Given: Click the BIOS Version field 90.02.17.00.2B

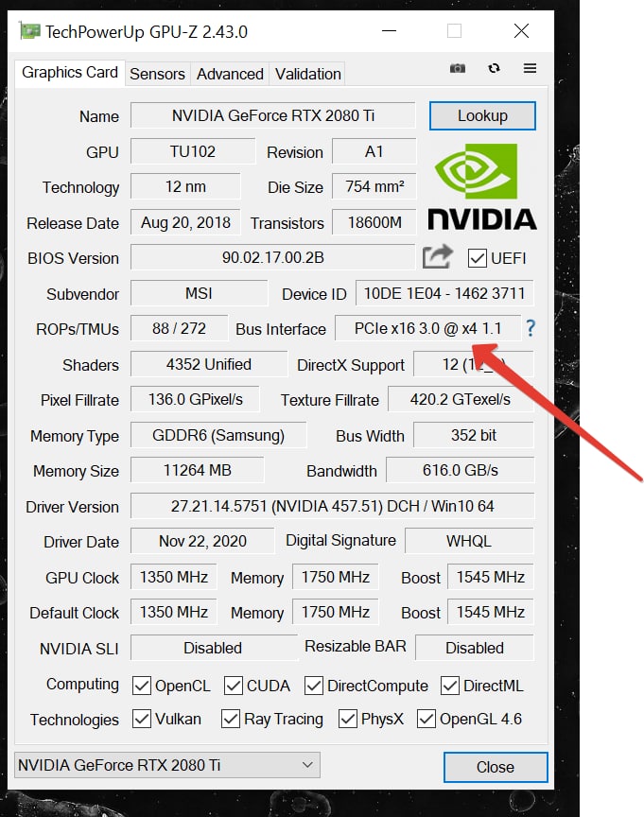Looking at the screenshot, I should (273, 257).
